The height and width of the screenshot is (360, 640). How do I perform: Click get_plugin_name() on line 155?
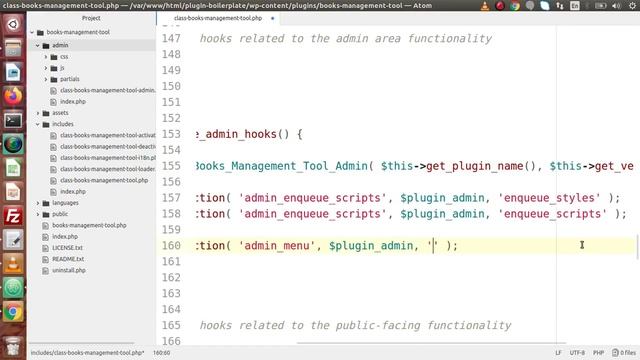(x=481, y=166)
